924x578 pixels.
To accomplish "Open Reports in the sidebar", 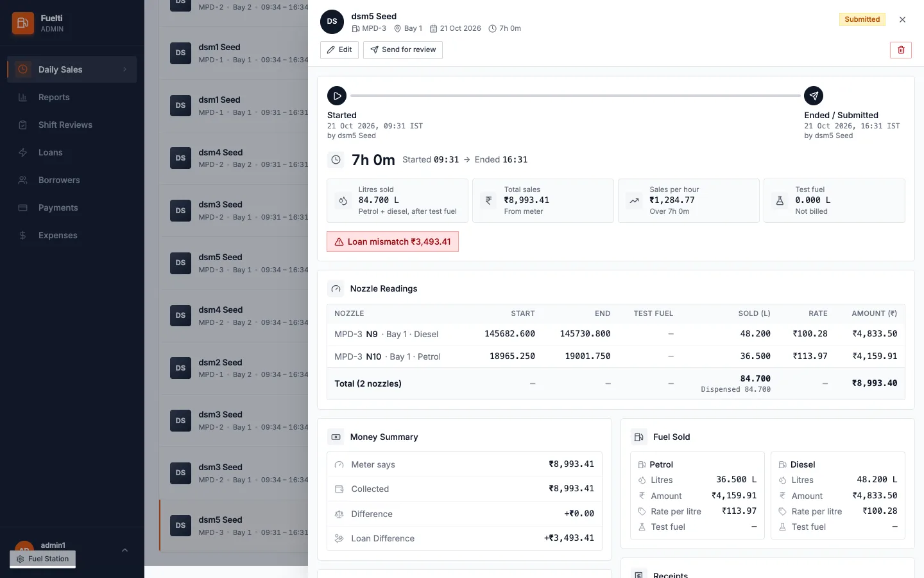I will (72, 98).
